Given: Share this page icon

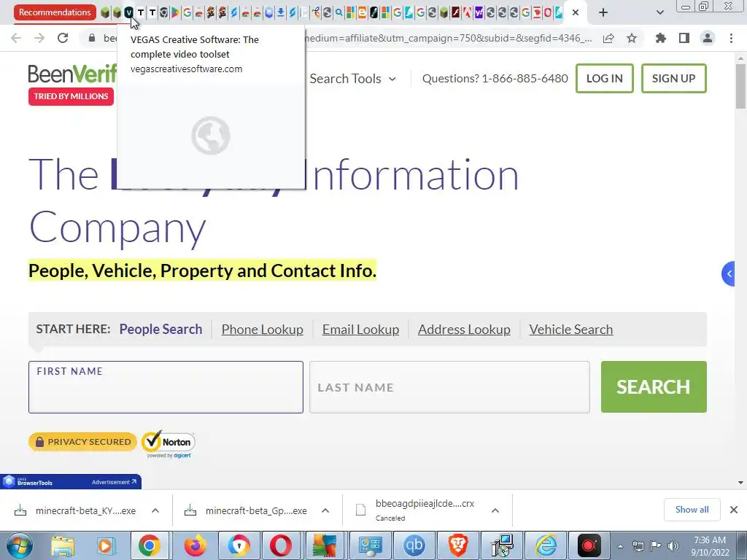Looking at the screenshot, I should pyautogui.click(x=608, y=38).
